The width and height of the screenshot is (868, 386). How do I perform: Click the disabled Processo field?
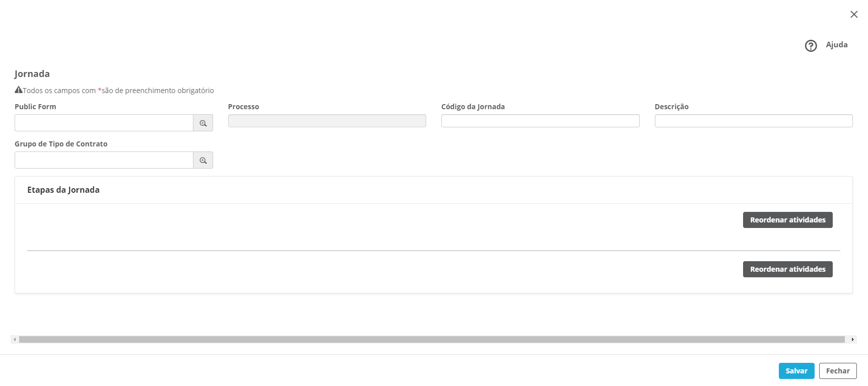tap(327, 121)
